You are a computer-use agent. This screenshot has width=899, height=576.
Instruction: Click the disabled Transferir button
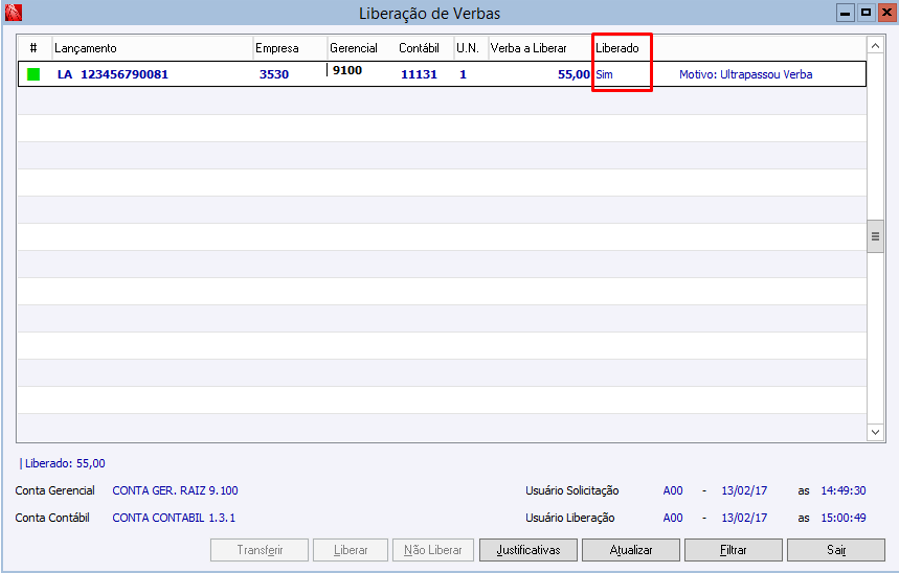click(260, 550)
